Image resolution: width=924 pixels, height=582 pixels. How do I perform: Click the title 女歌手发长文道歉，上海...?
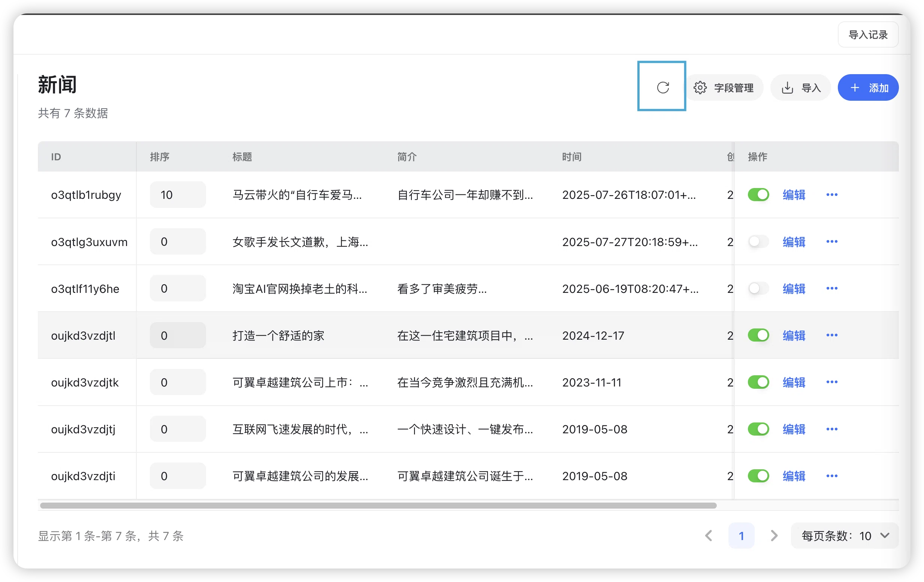(300, 242)
